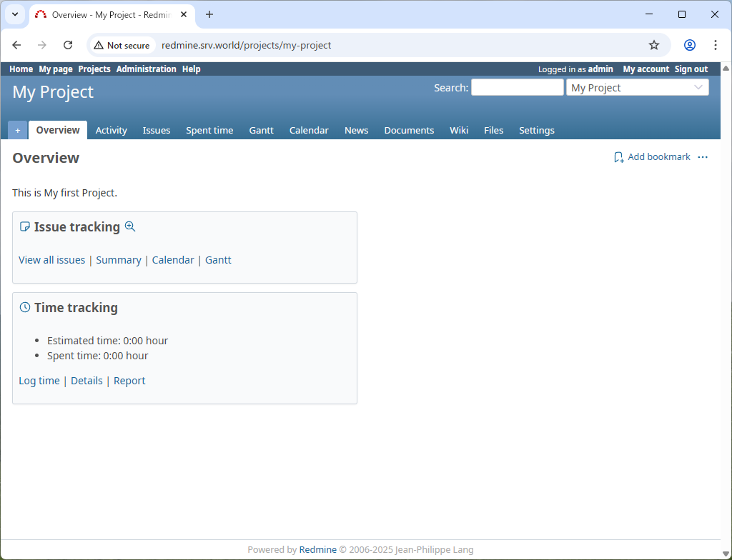Click the Log time link
The height and width of the screenshot is (560, 732).
click(39, 381)
